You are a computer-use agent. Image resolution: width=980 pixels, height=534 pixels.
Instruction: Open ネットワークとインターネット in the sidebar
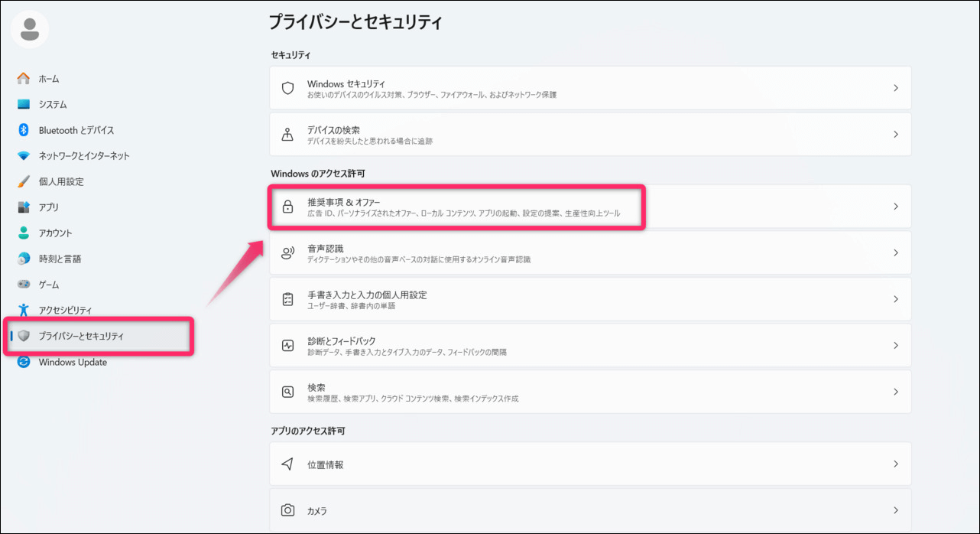(84, 156)
